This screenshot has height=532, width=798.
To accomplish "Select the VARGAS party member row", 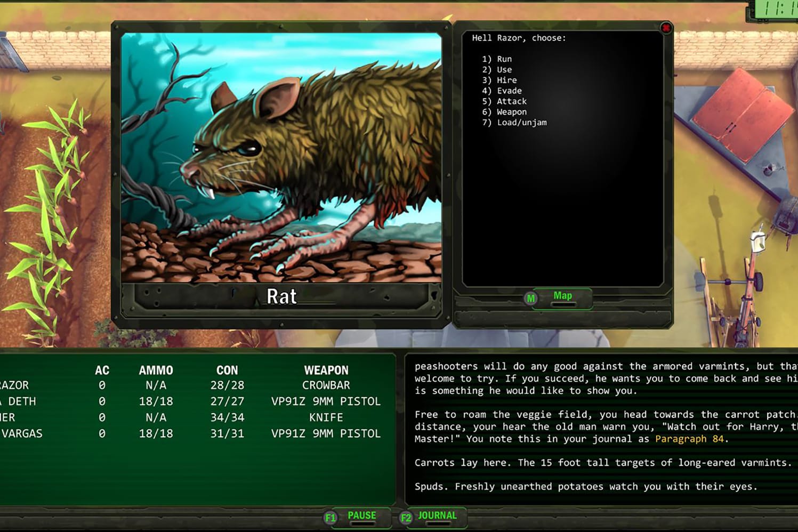I will pos(191,433).
